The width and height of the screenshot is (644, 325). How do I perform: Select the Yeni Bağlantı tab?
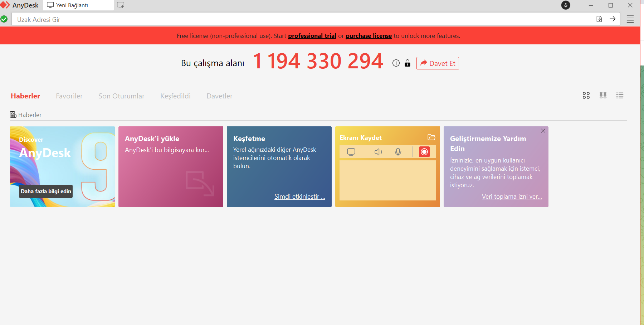coord(78,5)
